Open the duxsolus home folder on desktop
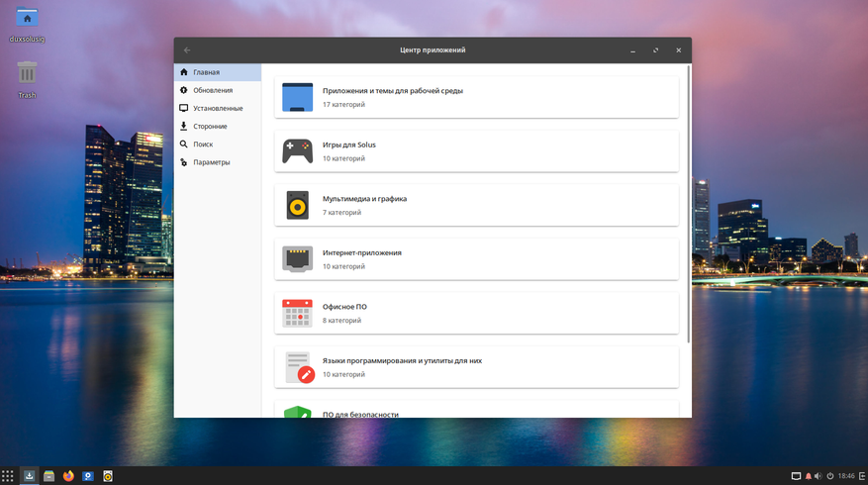868x485 pixels. coord(27,19)
